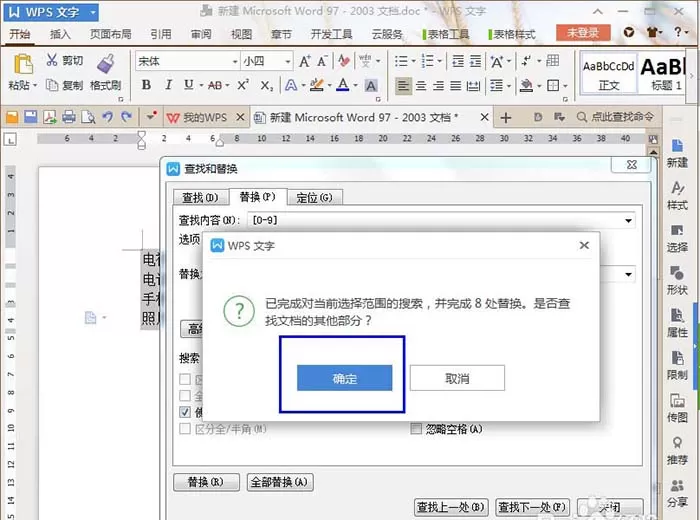The height and width of the screenshot is (520, 700).
Task: Click 查找上一处(B) button
Action: 450,508
